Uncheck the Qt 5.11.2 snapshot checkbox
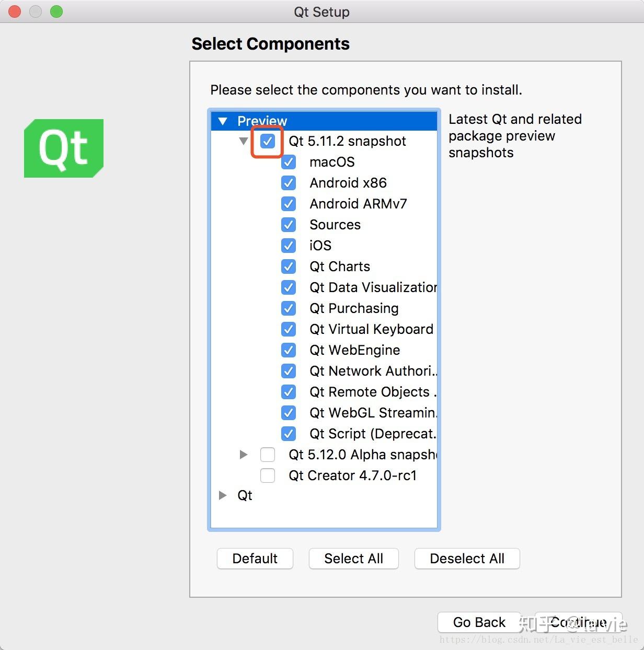The width and height of the screenshot is (644, 650). tap(268, 141)
